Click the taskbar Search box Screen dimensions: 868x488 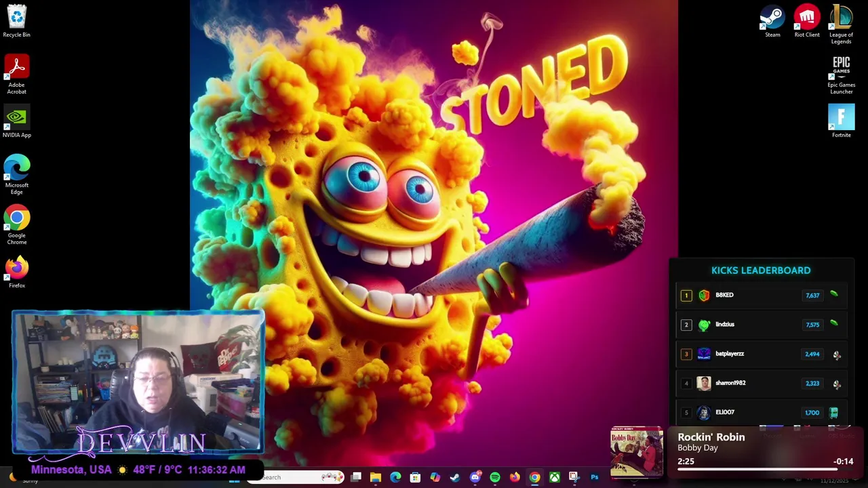295,477
